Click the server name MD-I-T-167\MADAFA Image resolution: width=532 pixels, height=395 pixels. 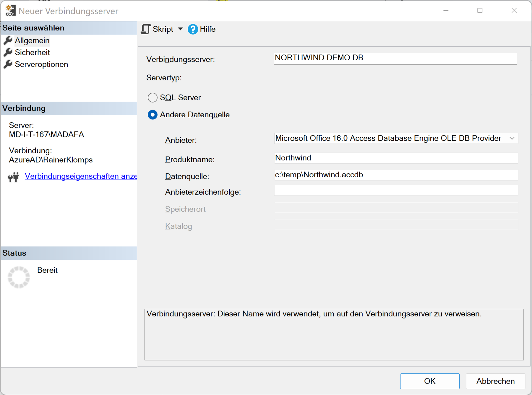[x=46, y=134]
